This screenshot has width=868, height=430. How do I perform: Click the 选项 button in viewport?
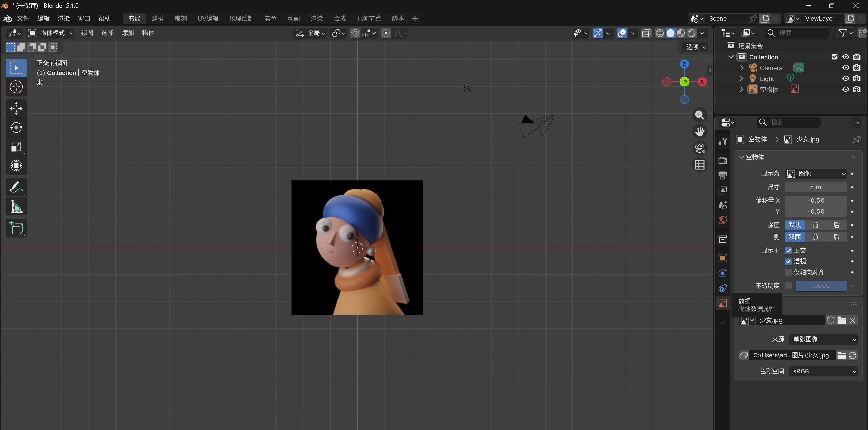(695, 47)
